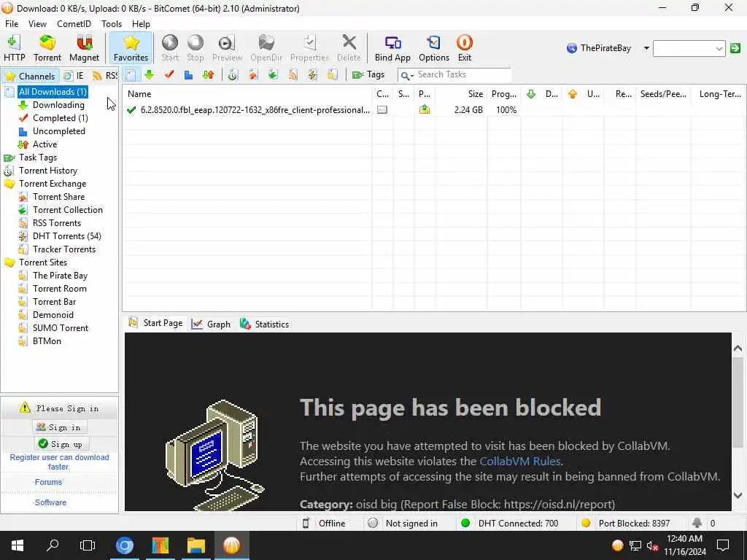Click the Preview toolbar icon

coord(228,48)
